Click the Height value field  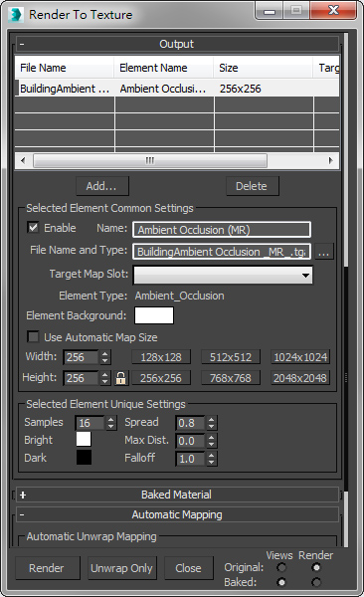(82, 378)
